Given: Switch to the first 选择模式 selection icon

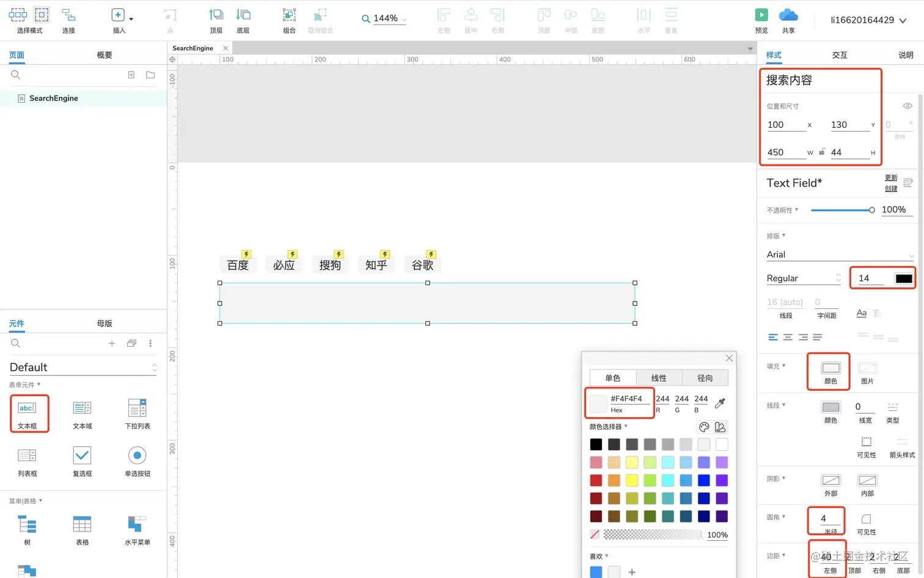Looking at the screenshot, I should 18,15.
